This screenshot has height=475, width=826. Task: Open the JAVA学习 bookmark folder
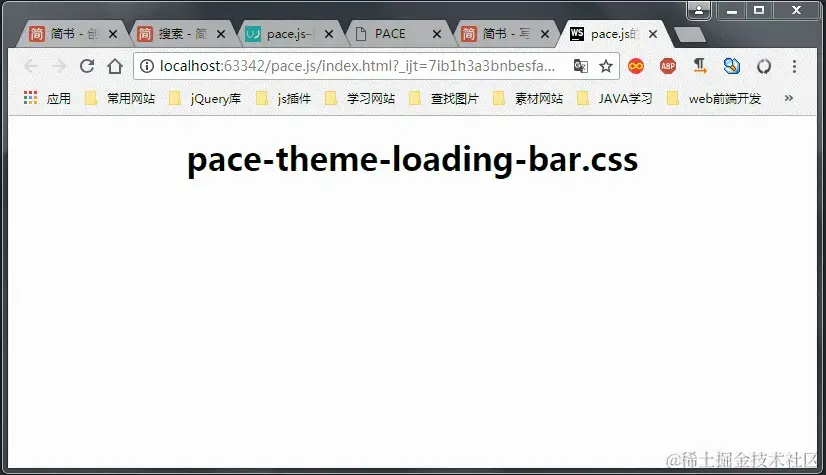coord(615,98)
